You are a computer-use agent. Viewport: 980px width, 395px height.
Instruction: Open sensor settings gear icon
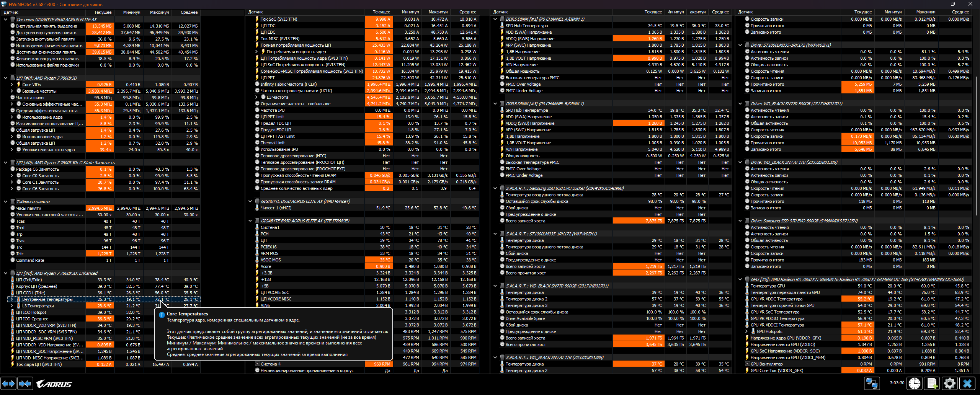click(950, 384)
